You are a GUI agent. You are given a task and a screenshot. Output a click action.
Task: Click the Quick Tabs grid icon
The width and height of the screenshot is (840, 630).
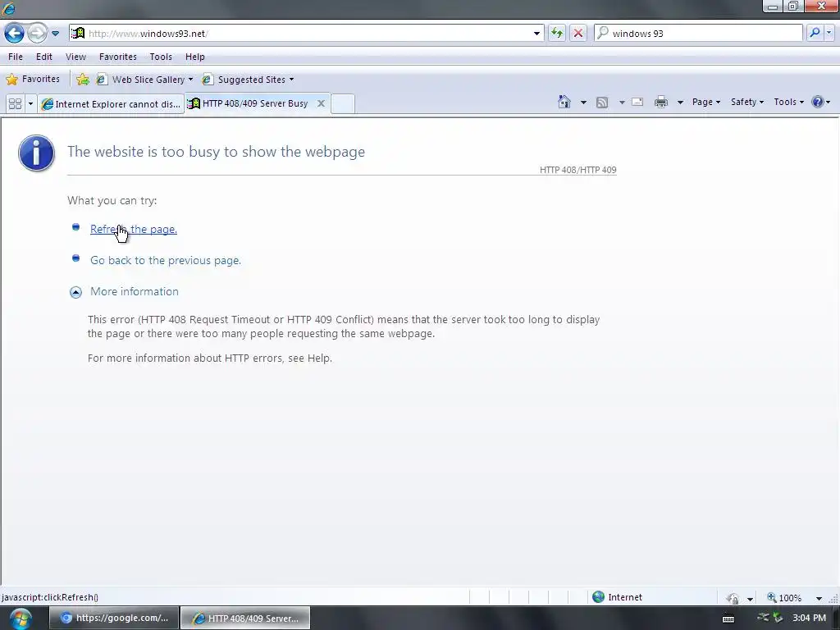(15, 103)
